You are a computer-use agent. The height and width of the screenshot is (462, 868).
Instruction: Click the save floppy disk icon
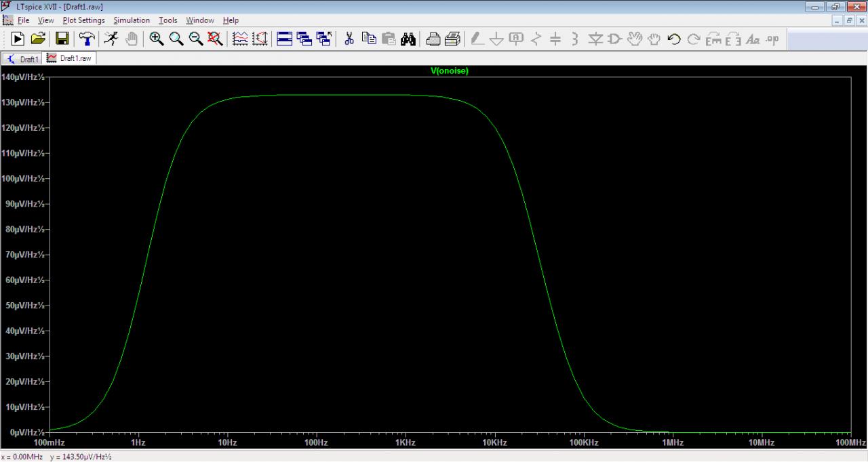tap(62, 39)
